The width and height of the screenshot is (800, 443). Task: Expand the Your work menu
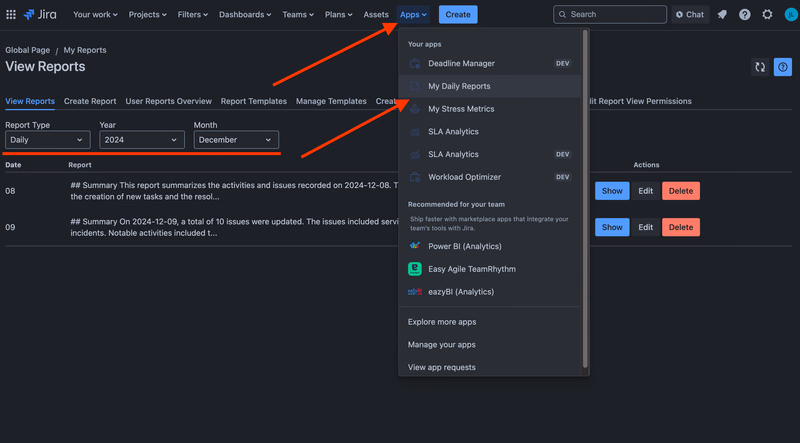pos(95,14)
